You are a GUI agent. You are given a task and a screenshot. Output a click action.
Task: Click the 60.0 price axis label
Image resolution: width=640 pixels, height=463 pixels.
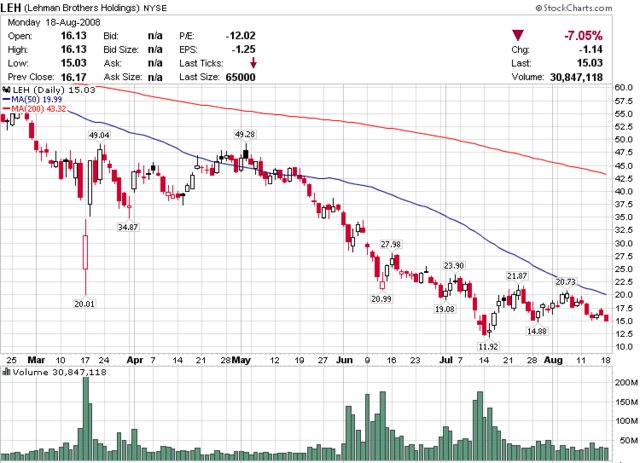coord(624,87)
